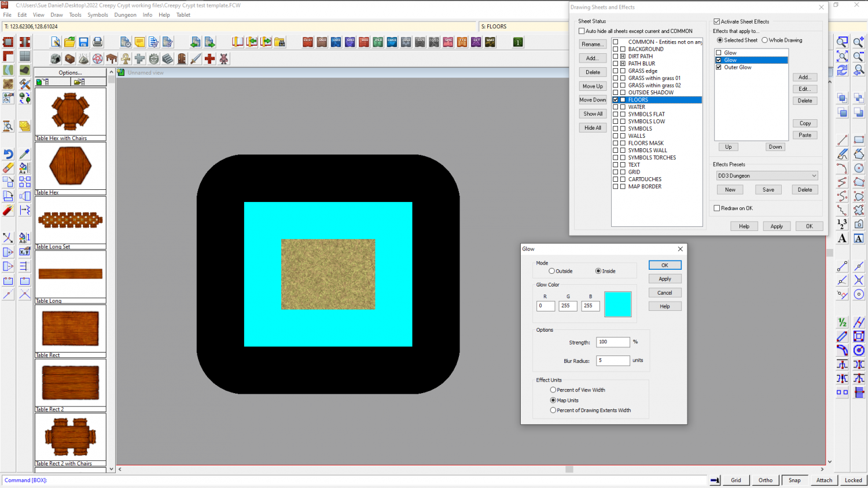The width and height of the screenshot is (868, 488).
Task: Select the Selected Sheet radio button
Action: pos(720,40)
